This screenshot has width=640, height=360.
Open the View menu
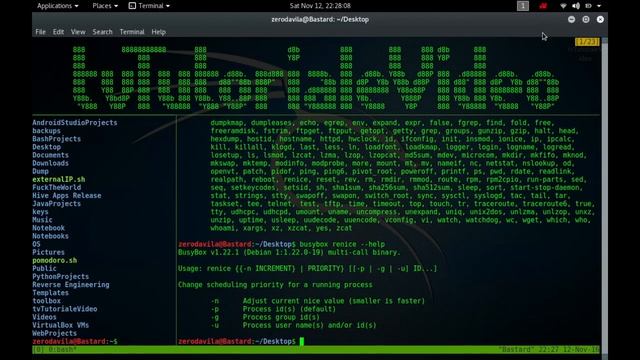(78, 32)
